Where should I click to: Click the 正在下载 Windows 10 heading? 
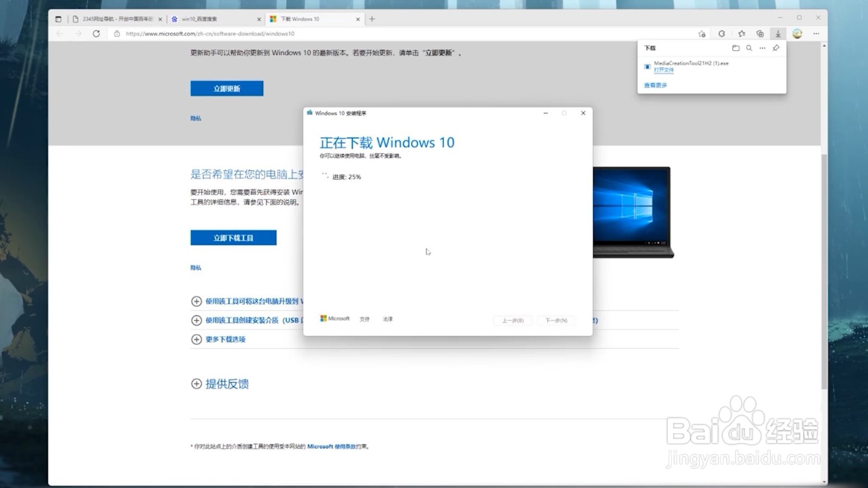click(387, 143)
